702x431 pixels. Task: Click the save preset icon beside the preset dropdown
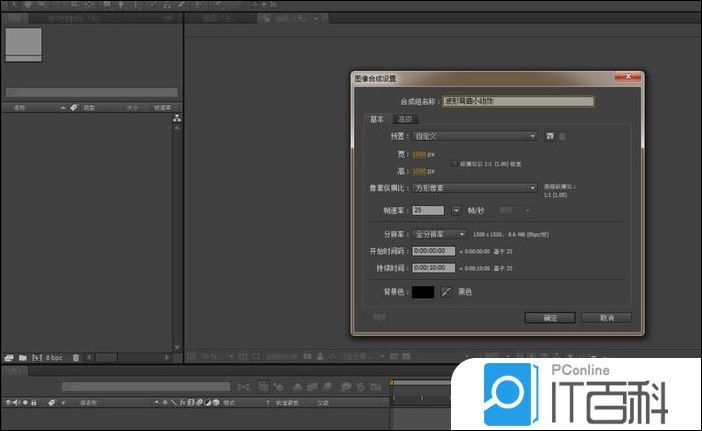550,136
